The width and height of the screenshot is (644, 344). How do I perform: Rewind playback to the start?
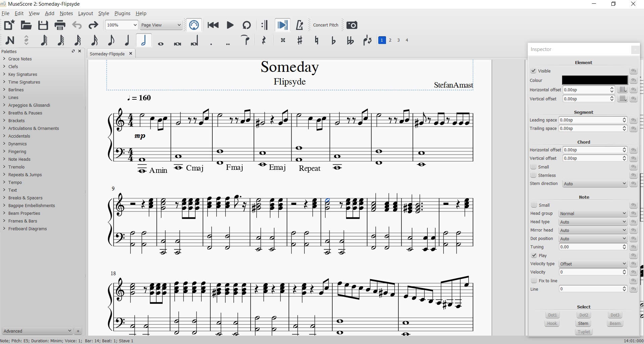point(213,25)
